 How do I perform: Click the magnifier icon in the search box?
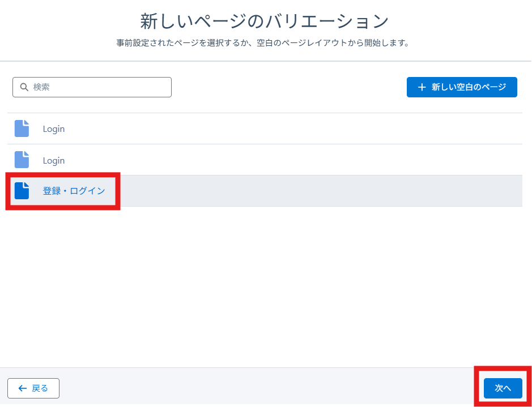click(x=24, y=87)
